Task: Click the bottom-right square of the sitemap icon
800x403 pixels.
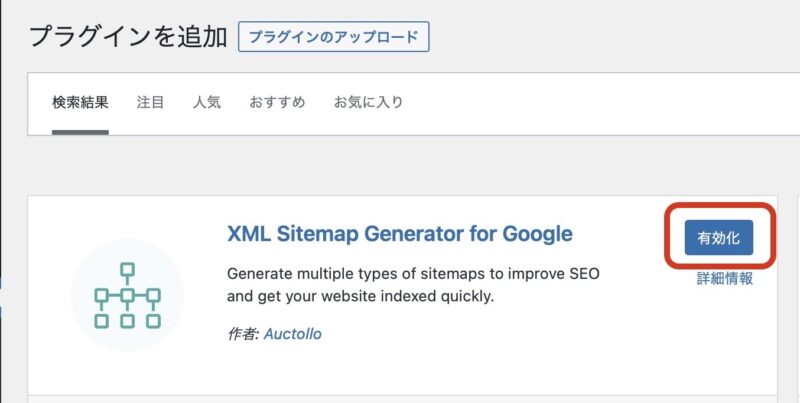Action: [153, 321]
